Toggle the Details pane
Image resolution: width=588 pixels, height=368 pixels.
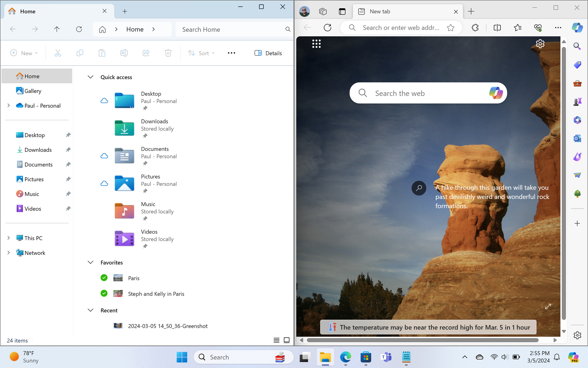pos(268,53)
